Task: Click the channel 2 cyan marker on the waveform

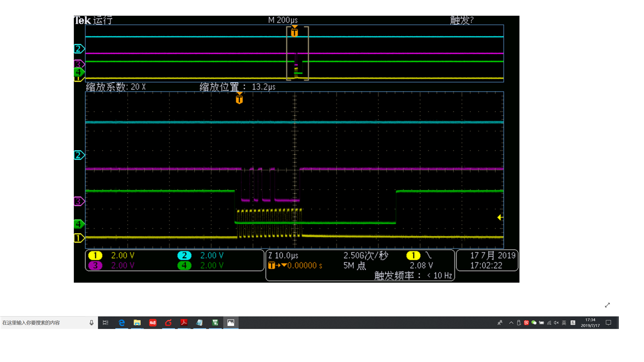Action: tap(79, 155)
